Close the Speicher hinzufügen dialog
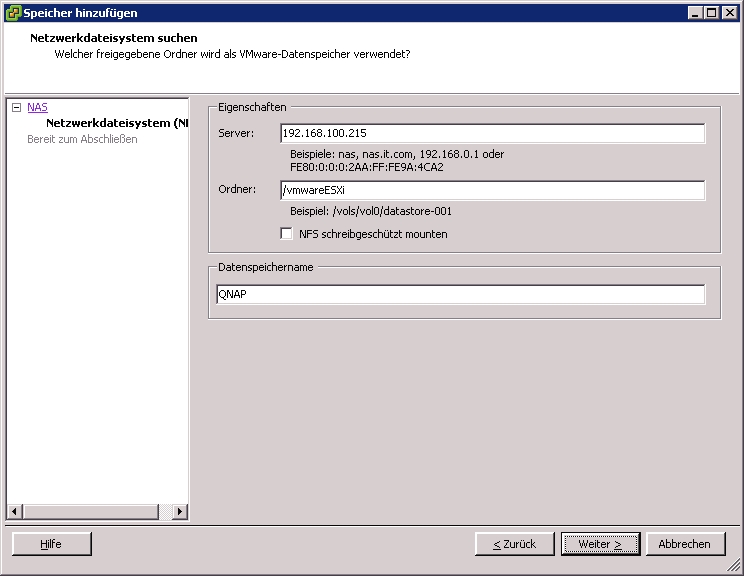 [x=729, y=13]
